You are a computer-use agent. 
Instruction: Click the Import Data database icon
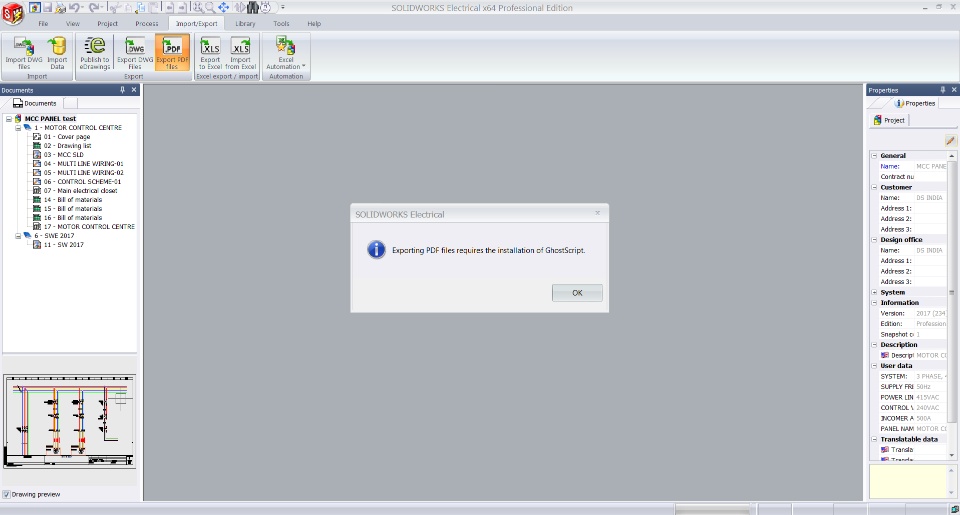tap(57, 54)
